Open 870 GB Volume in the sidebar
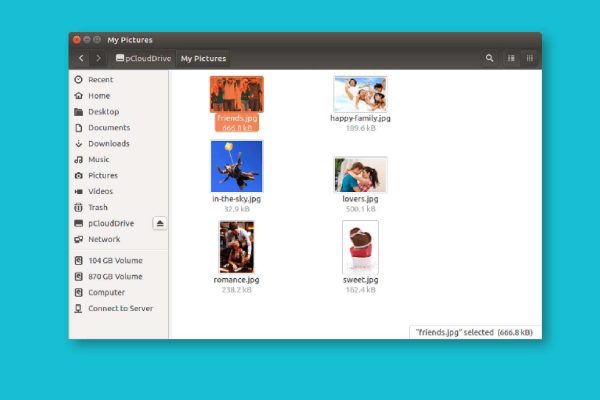 coord(119,276)
